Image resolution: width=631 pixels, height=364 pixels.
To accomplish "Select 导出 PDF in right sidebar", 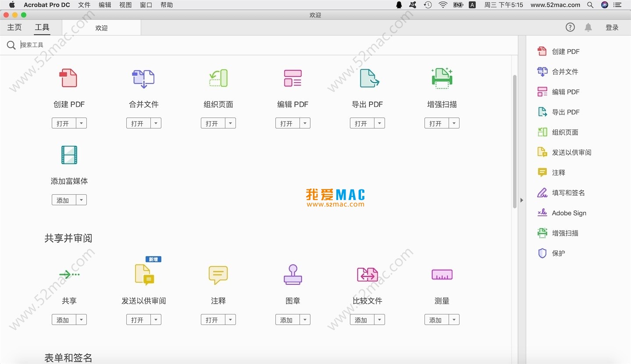I will tap(559, 112).
